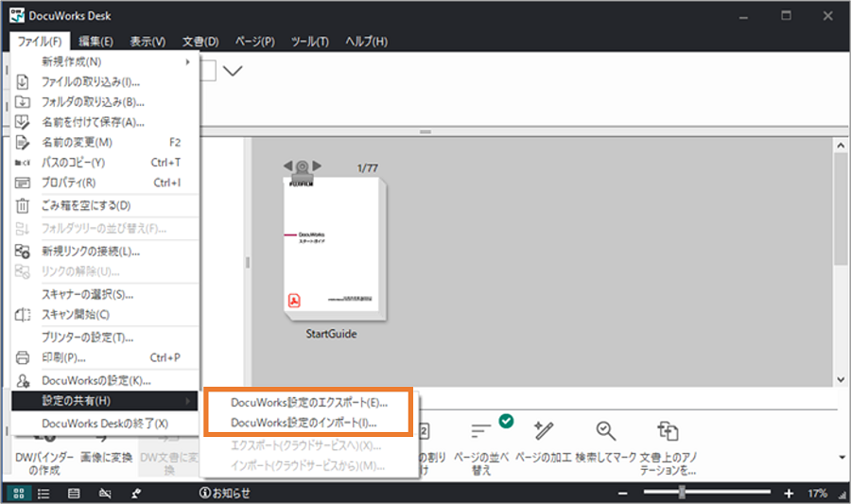This screenshot has height=504, width=851.
Task: Choose パスのコピー(Y) entry
Action: coord(105,163)
